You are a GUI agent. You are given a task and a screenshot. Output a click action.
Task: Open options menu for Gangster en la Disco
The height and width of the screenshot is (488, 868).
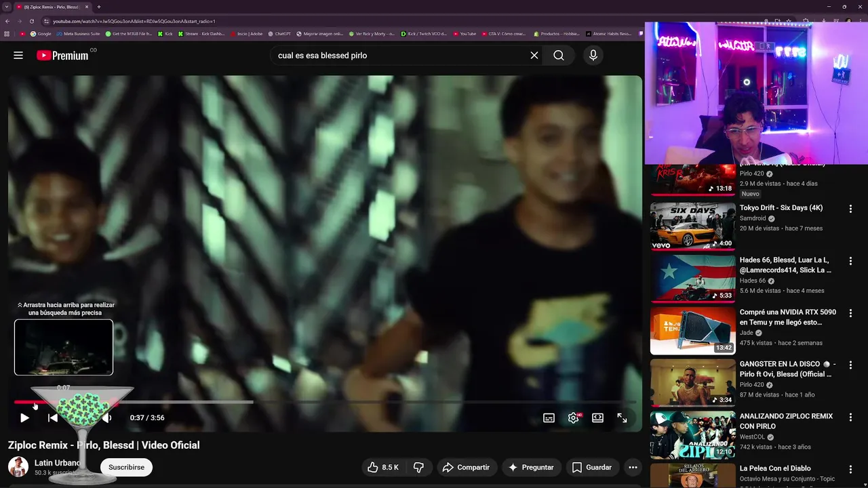tap(850, 365)
